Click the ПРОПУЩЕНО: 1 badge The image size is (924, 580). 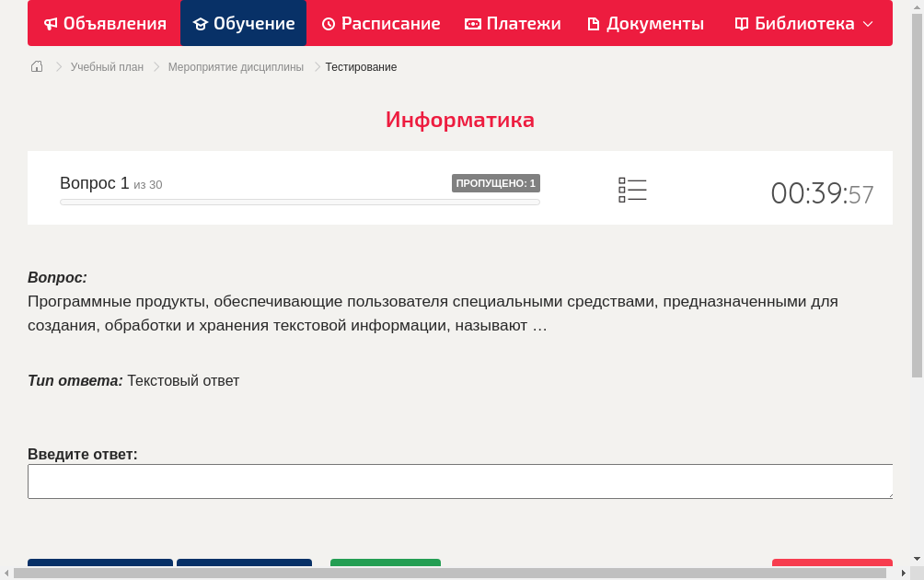point(496,182)
